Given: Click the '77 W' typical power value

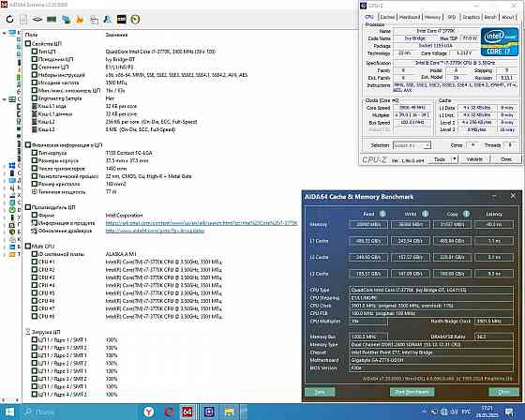Looking at the screenshot, I should coord(112,192).
